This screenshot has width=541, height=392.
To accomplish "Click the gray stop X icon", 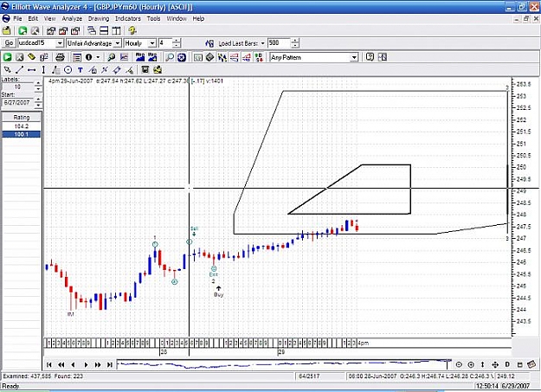I will tap(20, 57).
